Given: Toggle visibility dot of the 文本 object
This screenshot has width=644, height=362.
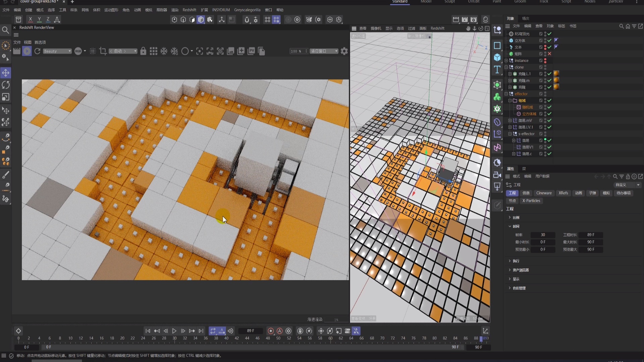Looking at the screenshot, I should [545, 47].
